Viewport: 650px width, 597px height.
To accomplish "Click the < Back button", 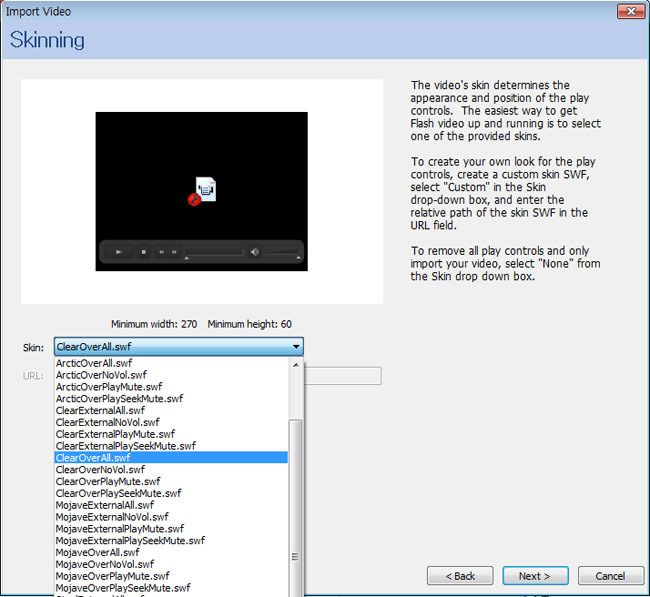I will [460, 576].
